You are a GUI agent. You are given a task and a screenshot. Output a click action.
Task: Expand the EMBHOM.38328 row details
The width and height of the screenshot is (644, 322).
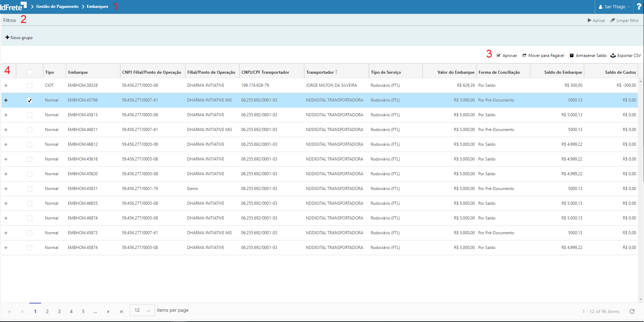6,86
